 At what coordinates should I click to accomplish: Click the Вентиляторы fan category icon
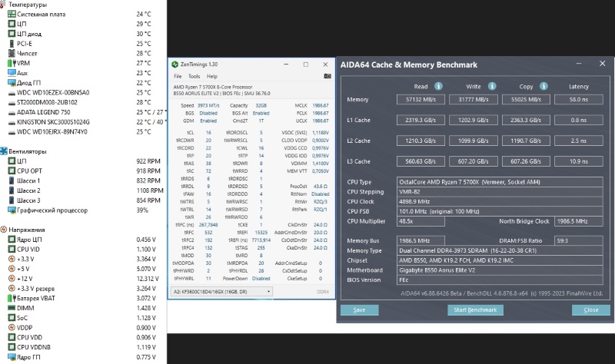tap(4, 151)
